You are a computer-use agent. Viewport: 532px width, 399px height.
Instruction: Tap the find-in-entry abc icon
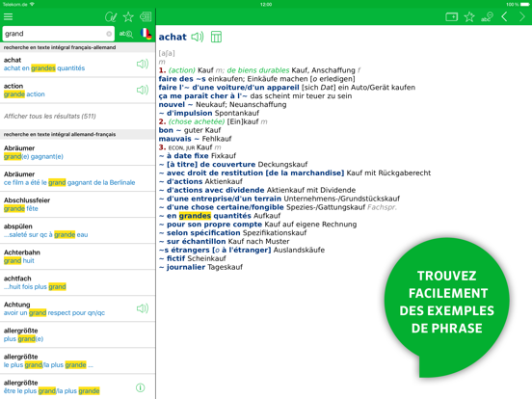point(487,16)
